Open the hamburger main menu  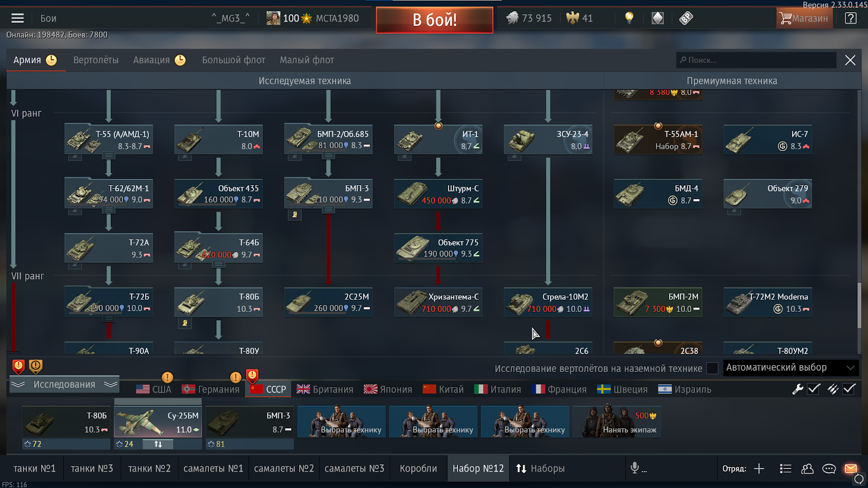point(17,18)
